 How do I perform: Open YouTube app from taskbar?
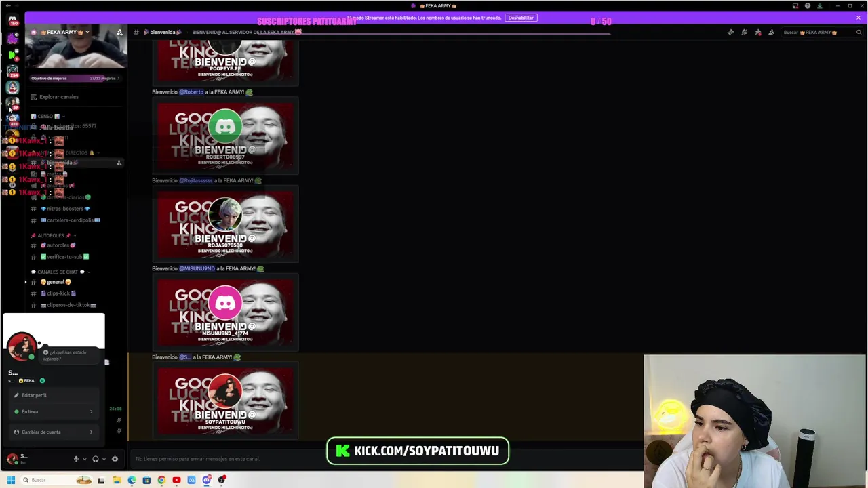coord(176,480)
